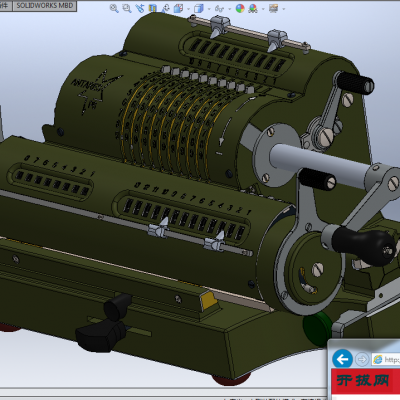The image size is (400, 400).
Task: Expand the Apply Scene dropdown arrow
Action: point(263,9)
